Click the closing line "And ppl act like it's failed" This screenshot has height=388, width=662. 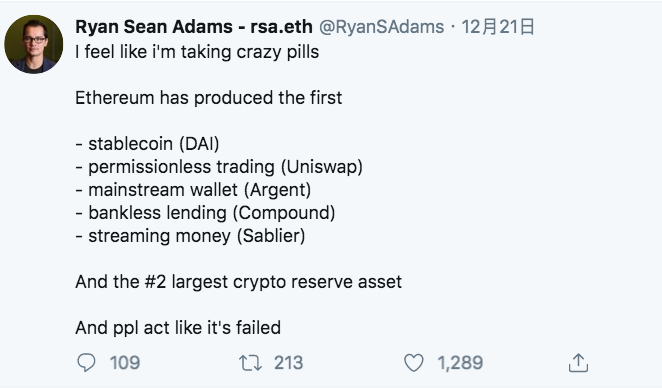pyautogui.click(x=178, y=328)
